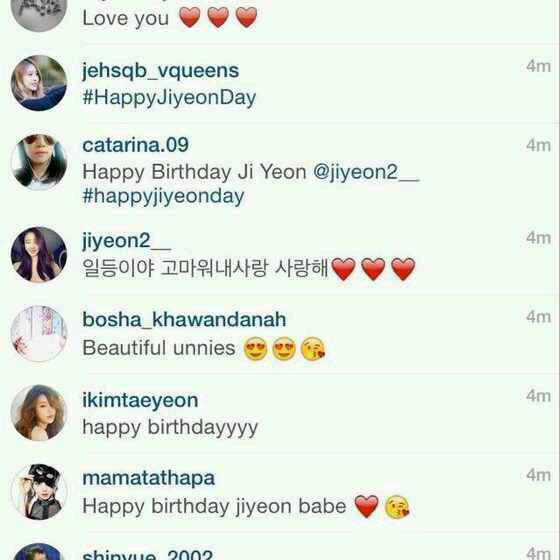Screen dimensions: 560x560
Task: Open #happyjiyeonday hashtag in catarina.09 comment
Action: click(164, 197)
